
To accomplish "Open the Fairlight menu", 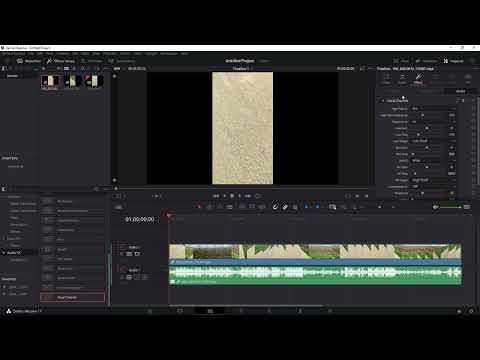I will (151, 53).
